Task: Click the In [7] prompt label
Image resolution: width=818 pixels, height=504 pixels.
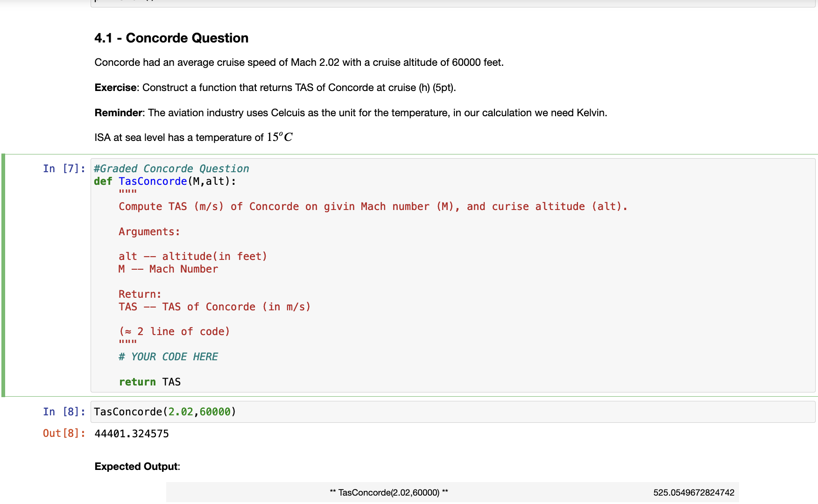Action: tap(63, 168)
